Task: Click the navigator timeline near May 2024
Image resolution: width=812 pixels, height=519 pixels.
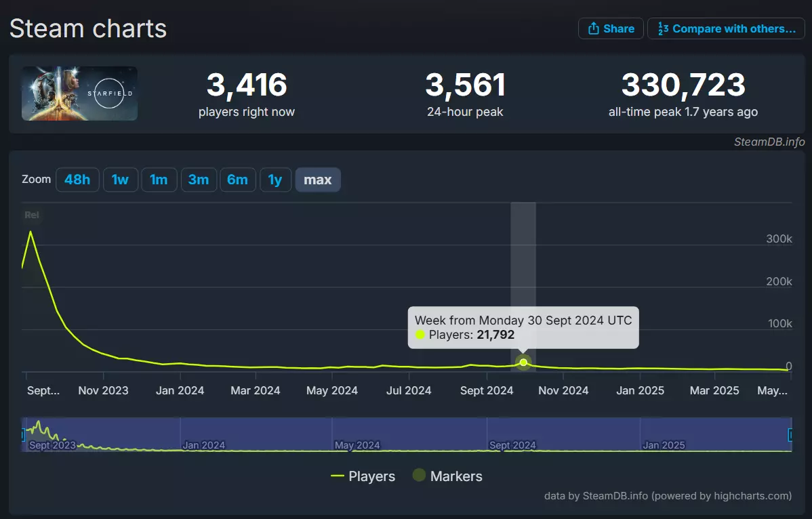Action: point(357,445)
